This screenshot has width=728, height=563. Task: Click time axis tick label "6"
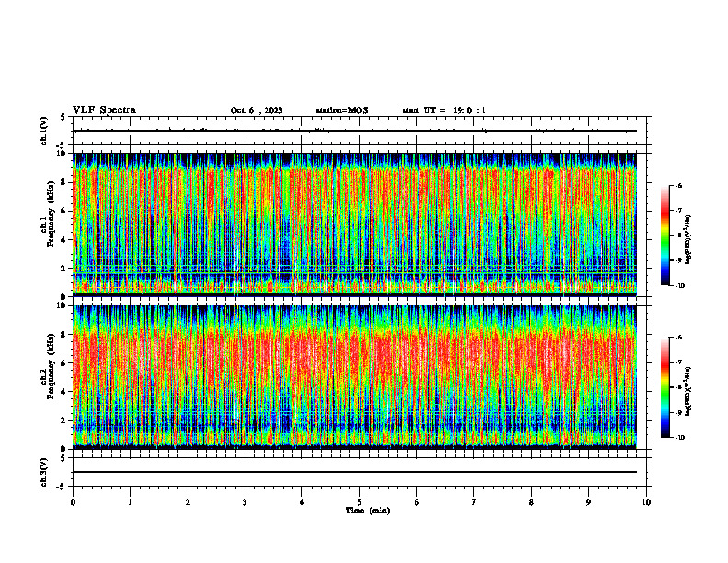click(x=416, y=502)
